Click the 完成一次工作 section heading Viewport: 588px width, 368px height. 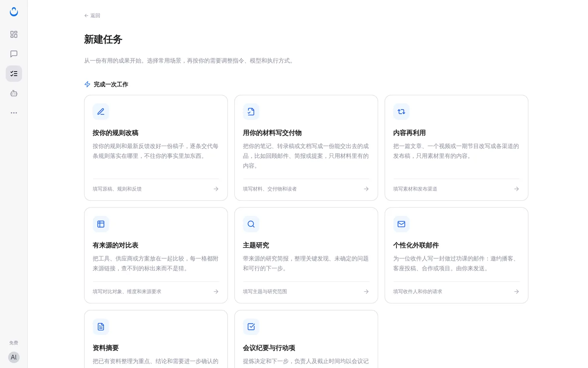(x=111, y=84)
